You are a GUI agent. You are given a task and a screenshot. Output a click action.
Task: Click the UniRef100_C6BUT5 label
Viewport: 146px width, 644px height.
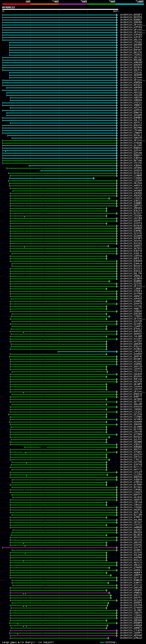pyautogui.click(x=131, y=613)
